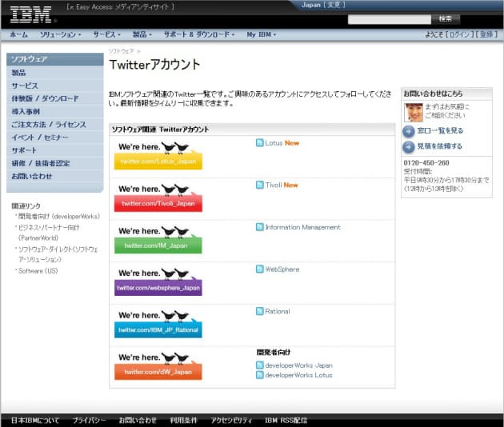Image resolution: width=504 pixels, height=427 pixels.
Task: Select 導入事例 in the left sidebar
Action: [x=26, y=111]
